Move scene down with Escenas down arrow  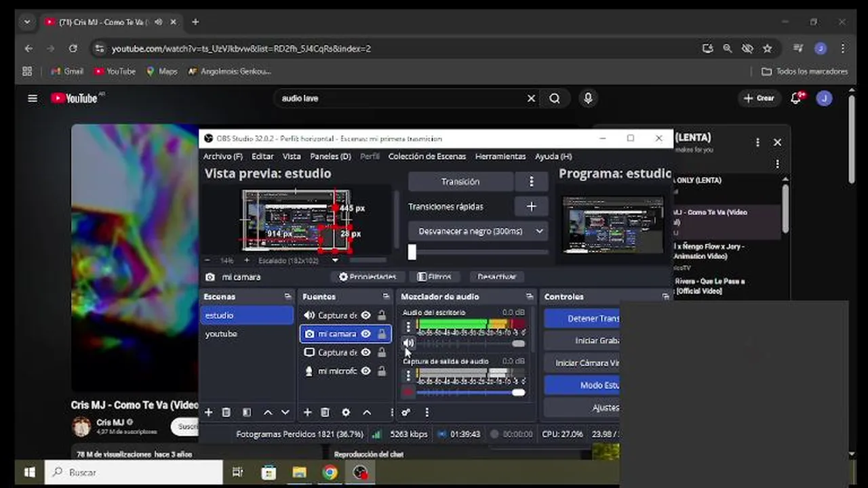[x=285, y=412]
